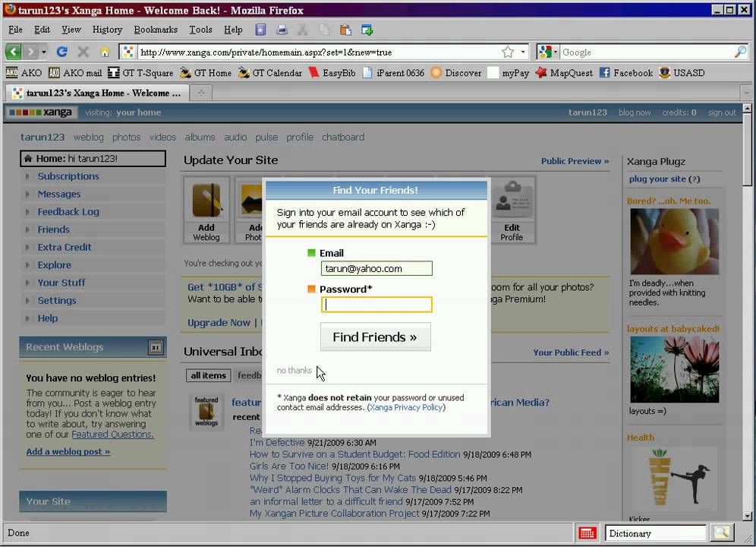
Task: Click the flowers layouts thumbnail
Action: (674, 370)
